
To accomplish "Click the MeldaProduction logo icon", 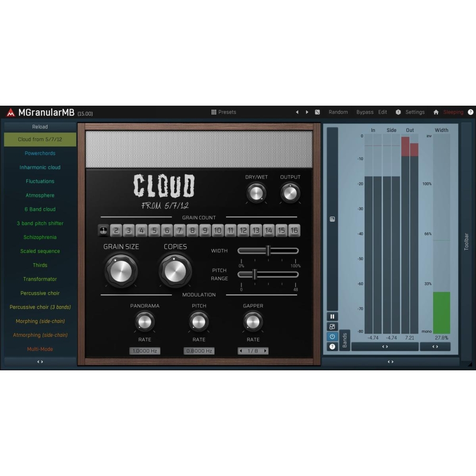I will (x=10, y=113).
